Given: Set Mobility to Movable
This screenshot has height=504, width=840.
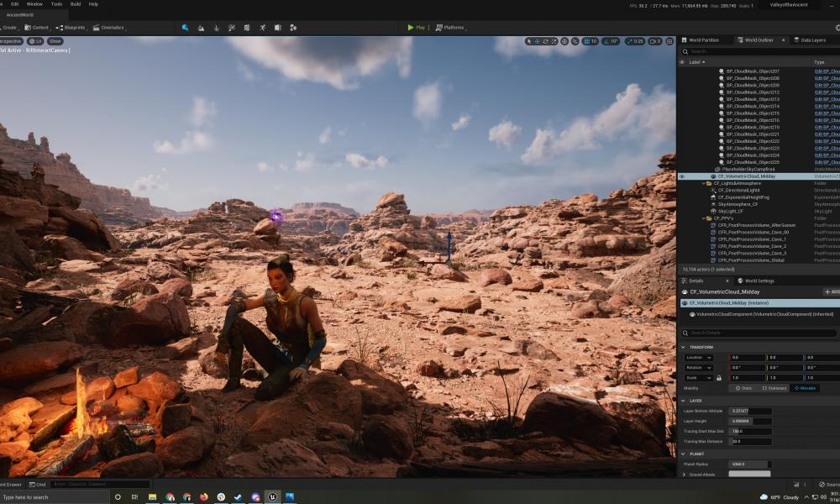Looking at the screenshot, I should 806,388.
